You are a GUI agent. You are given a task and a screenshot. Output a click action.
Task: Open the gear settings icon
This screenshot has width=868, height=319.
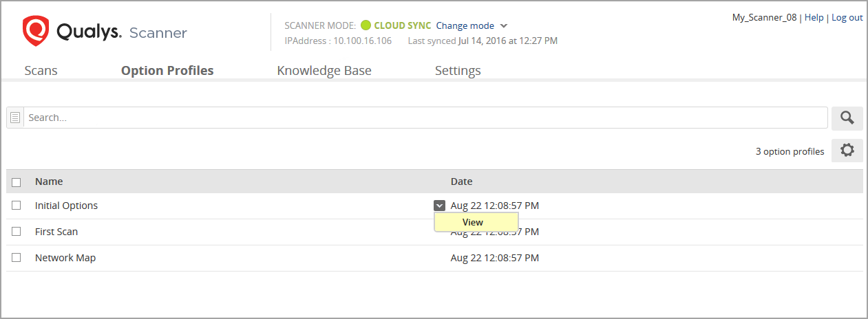[847, 151]
